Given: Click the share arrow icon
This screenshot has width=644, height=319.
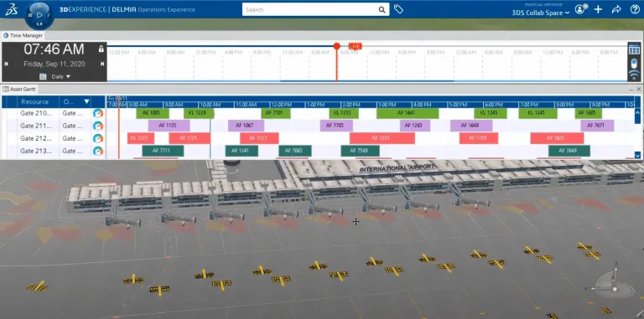Looking at the screenshot, I should 616,9.
